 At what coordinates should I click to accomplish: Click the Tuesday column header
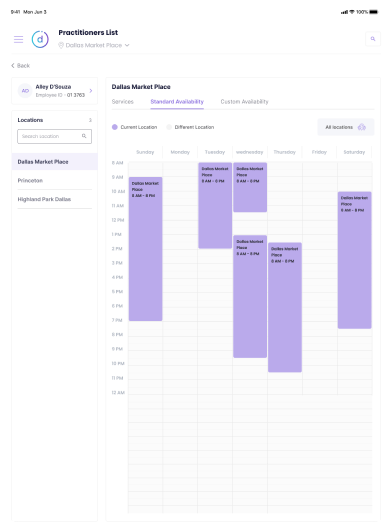[215, 152]
